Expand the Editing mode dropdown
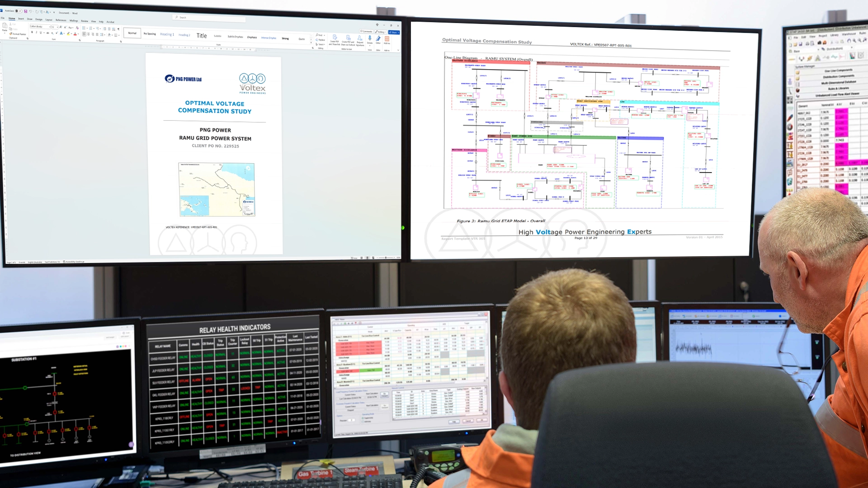Screen dimensions: 868x488 381,32
